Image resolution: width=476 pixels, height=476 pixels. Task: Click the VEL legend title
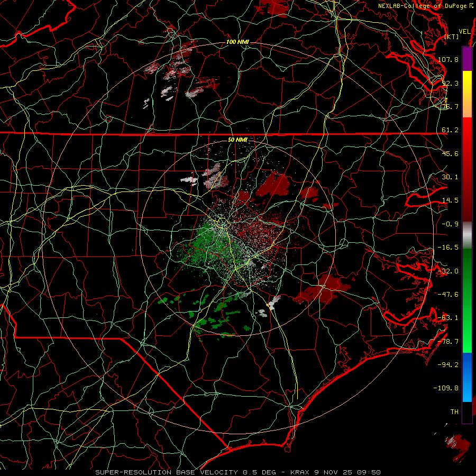(464, 31)
